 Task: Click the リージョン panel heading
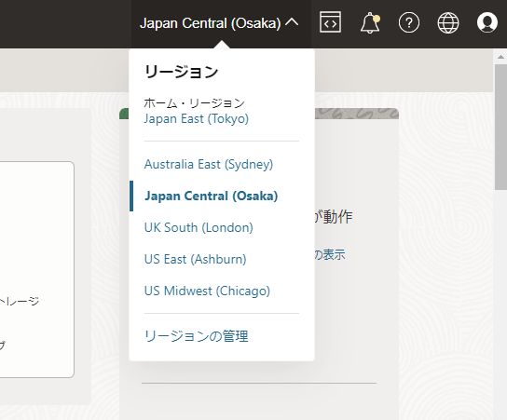tap(181, 72)
